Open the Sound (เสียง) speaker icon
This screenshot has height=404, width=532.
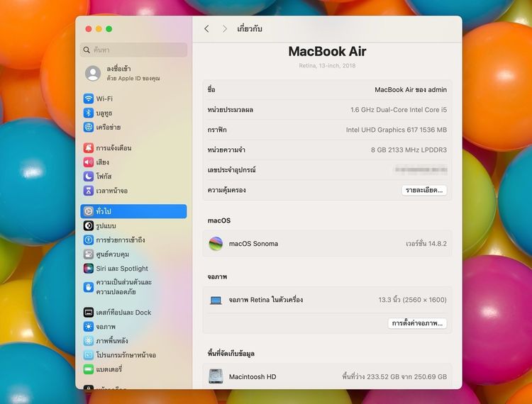89,162
